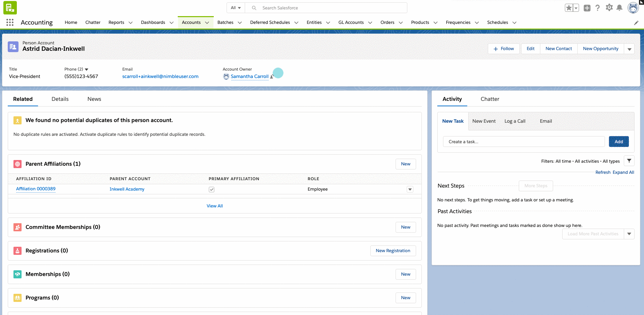Click the Create a task input field
Viewport: 644px width, 315px height.
(x=523, y=142)
